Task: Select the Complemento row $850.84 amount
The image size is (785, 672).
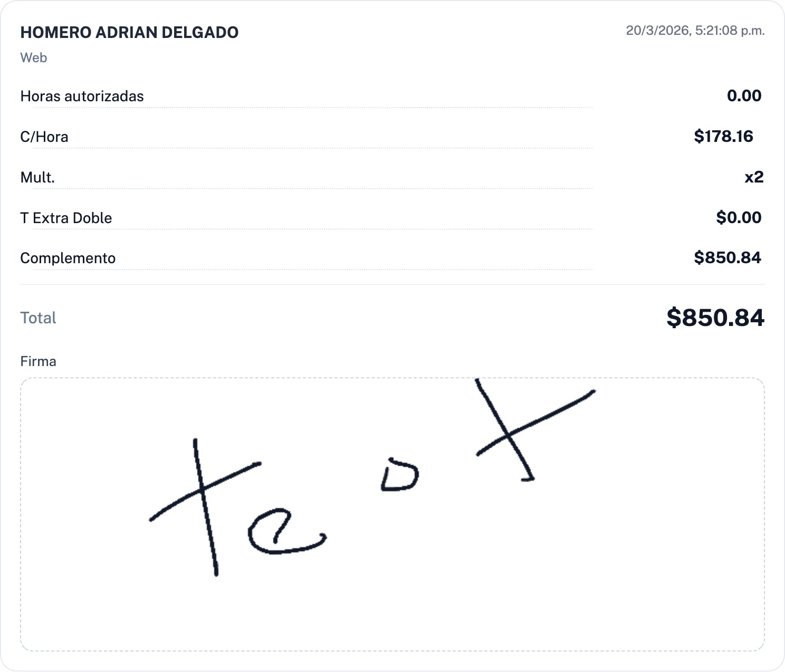Action: (727, 257)
